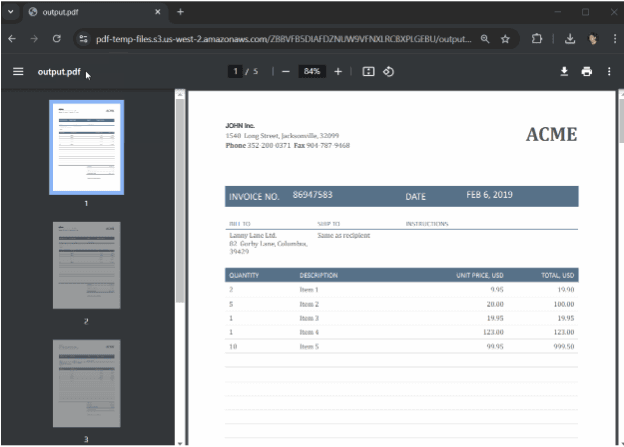Select the page 1 thumbnail
The width and height of the screenshot is (624, 447).
(x=86, y=147)
